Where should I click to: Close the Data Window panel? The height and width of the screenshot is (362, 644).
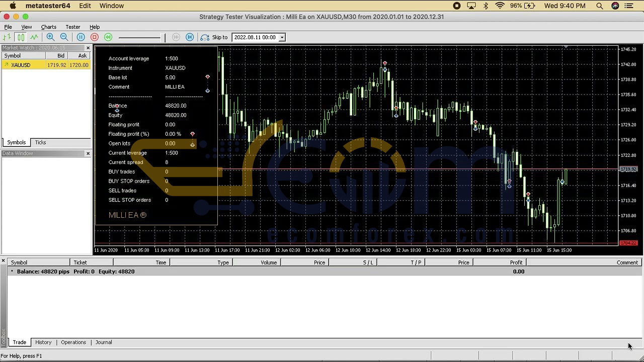[x=88, y=153]
